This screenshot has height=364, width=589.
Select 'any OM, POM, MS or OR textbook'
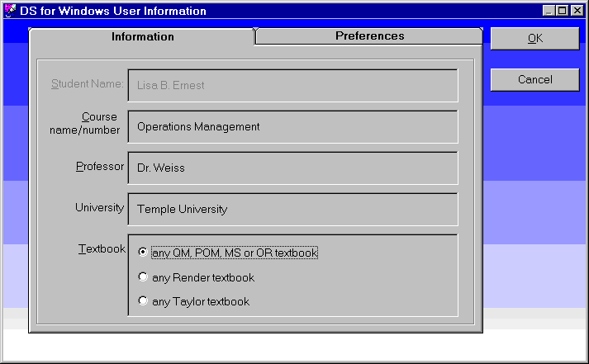click(143, 253)
